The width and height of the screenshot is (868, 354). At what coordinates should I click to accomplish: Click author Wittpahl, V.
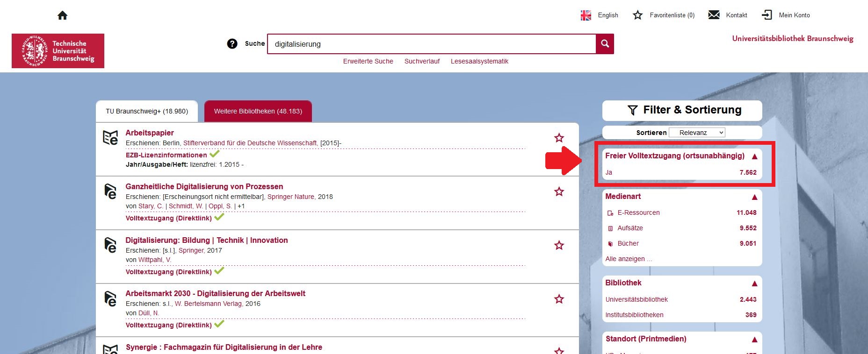tap(155, 260)
